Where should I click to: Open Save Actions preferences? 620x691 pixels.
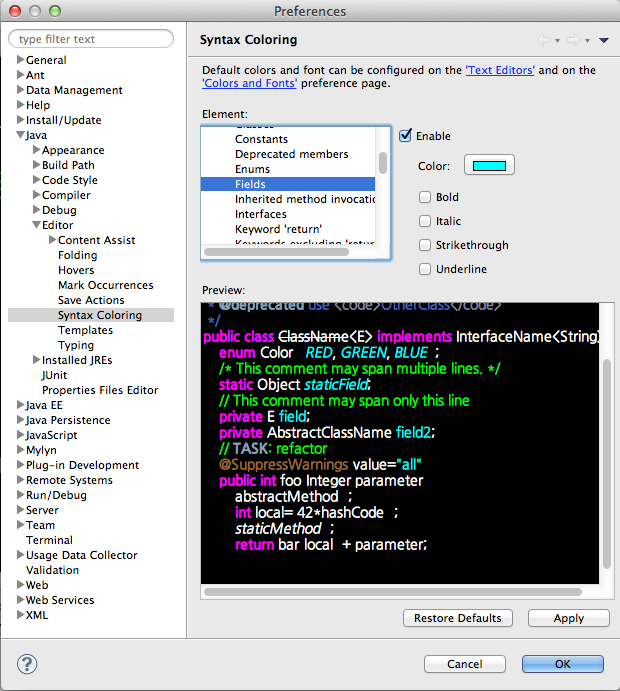91,300
